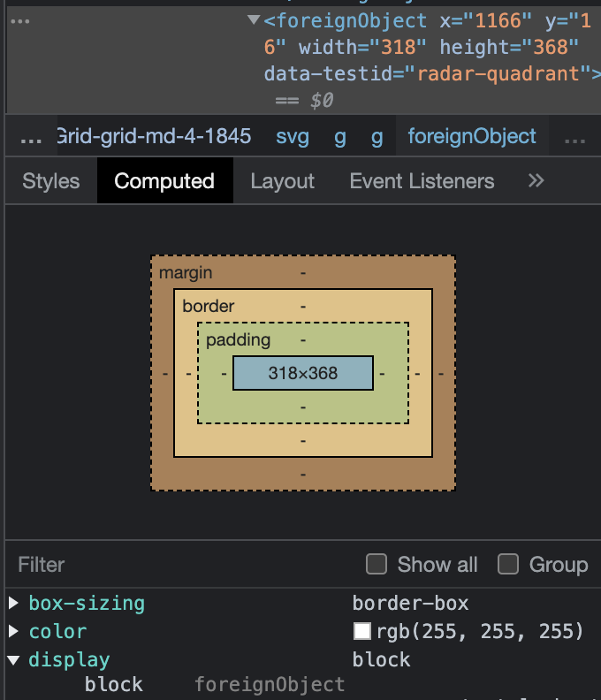
Task: Click the rgb(255, 255, 255) value text
Action: [480, 631]
